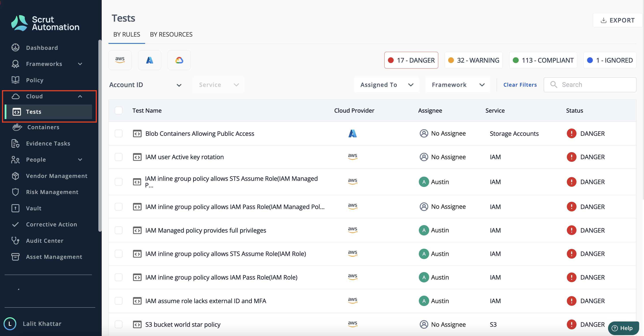Open the Service filter dropdown
644x336 pixels.
point(219,85)
